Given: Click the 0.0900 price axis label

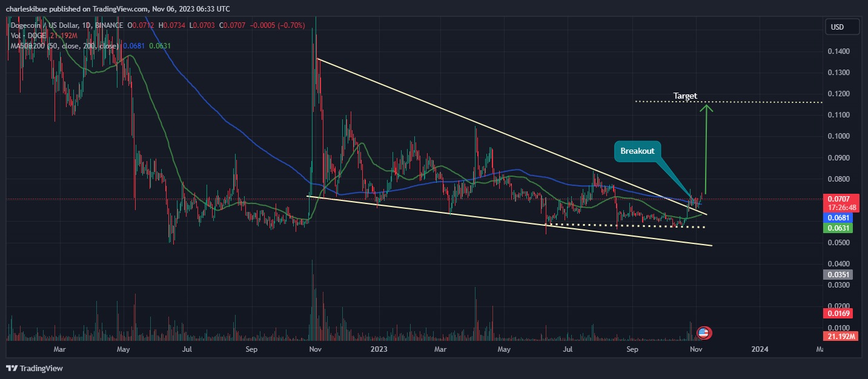Looking at the screenshot, I should (838, 158).
